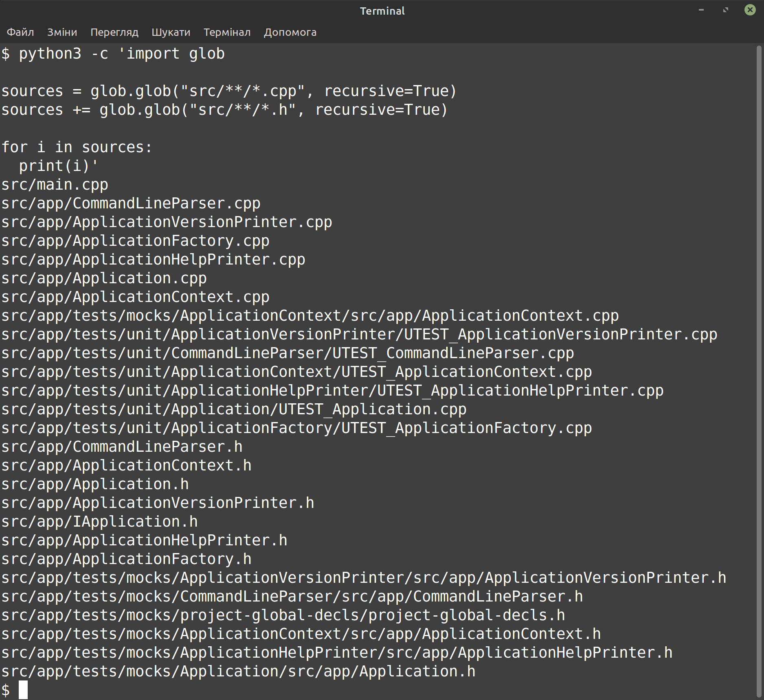Screen dimensions: 764x700
Task: Click the UTEST_ApplicationHelpPrinter.cpp line
Action: tap(333, 391)
